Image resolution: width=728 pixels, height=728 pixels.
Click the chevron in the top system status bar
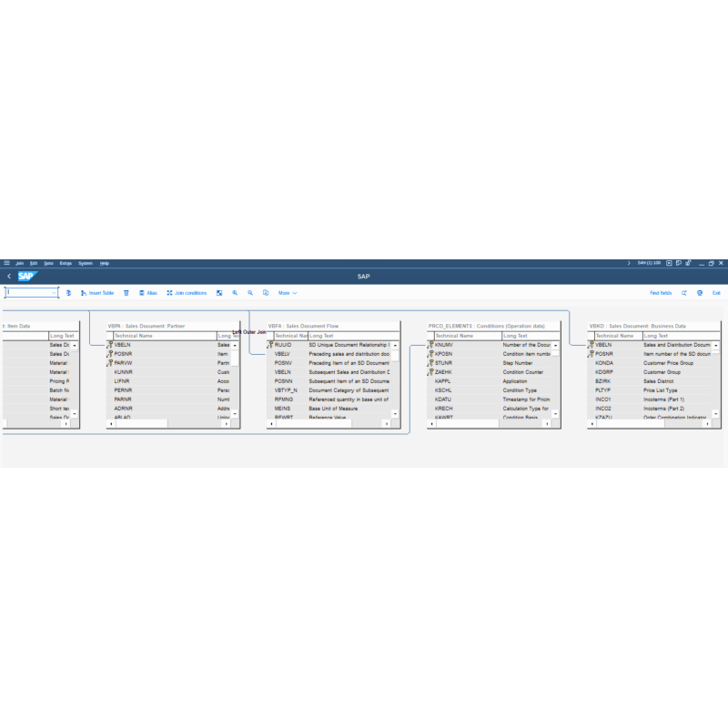point(629,263)
